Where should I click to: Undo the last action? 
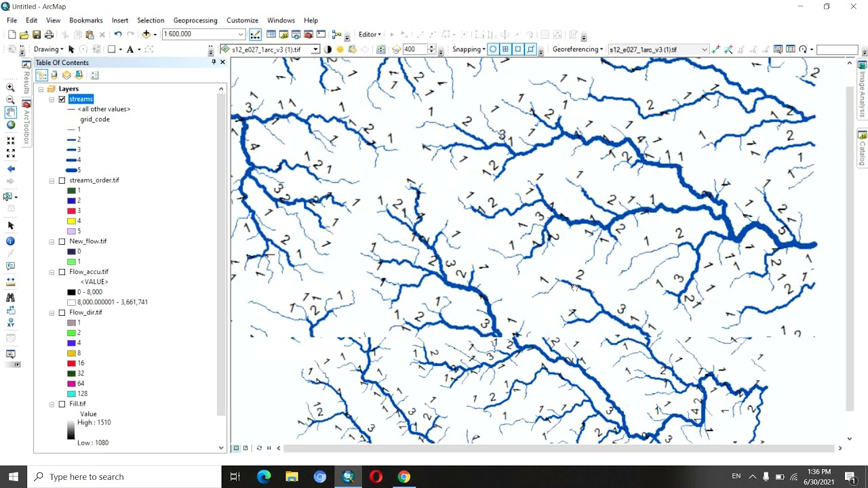[x=118, y=35]
